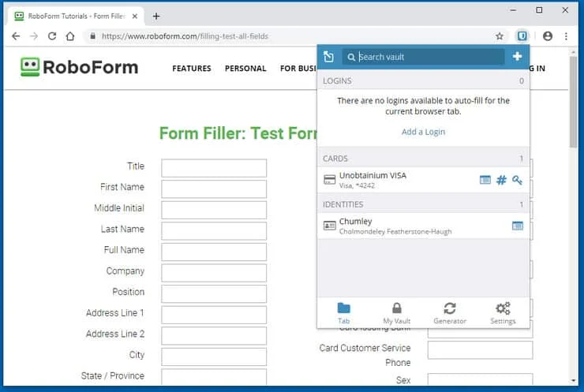The width and height of the screenshot is (584, 392).
Task: Click the State / Province field
Action: [x=214, y=377]
